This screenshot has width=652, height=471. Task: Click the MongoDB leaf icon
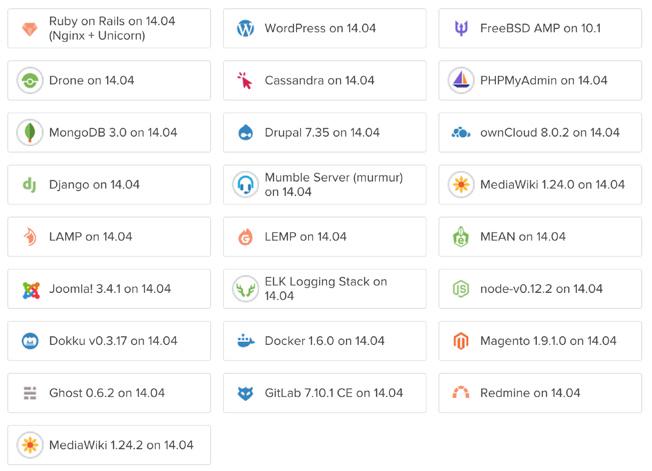tap(30, 133)
